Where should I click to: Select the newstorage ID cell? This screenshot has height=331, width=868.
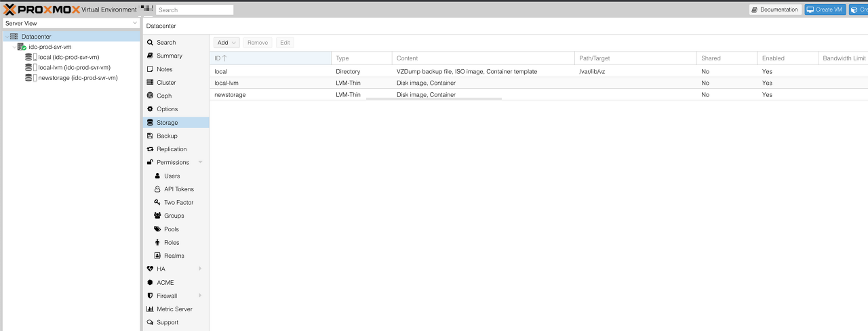click(x=271, y=94)
